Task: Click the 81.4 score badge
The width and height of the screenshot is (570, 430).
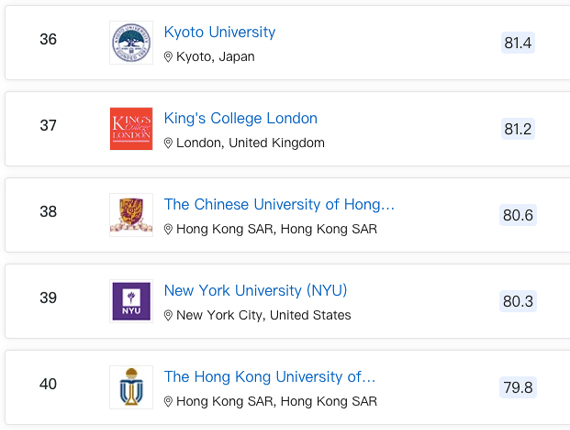Action: point(518,43)
